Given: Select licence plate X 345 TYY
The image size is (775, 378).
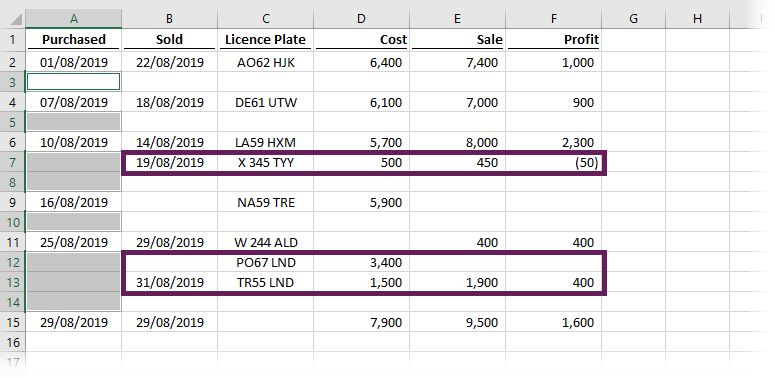Looking at the screenshot, I should (x=265, y=163).
